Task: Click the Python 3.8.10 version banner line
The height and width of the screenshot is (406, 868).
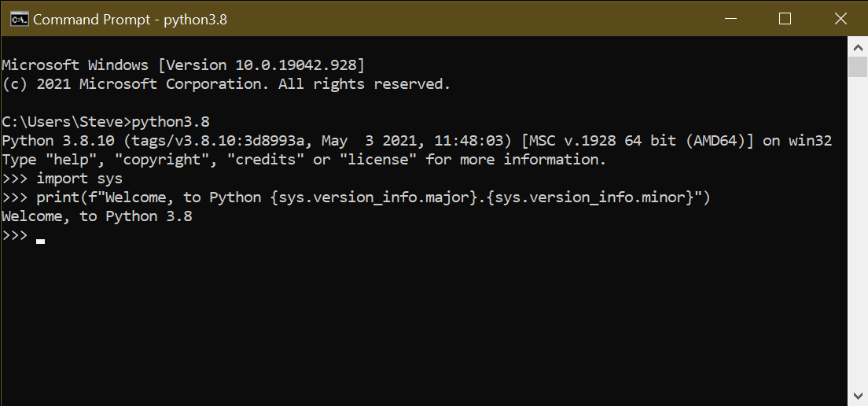Action: point(417,141)
